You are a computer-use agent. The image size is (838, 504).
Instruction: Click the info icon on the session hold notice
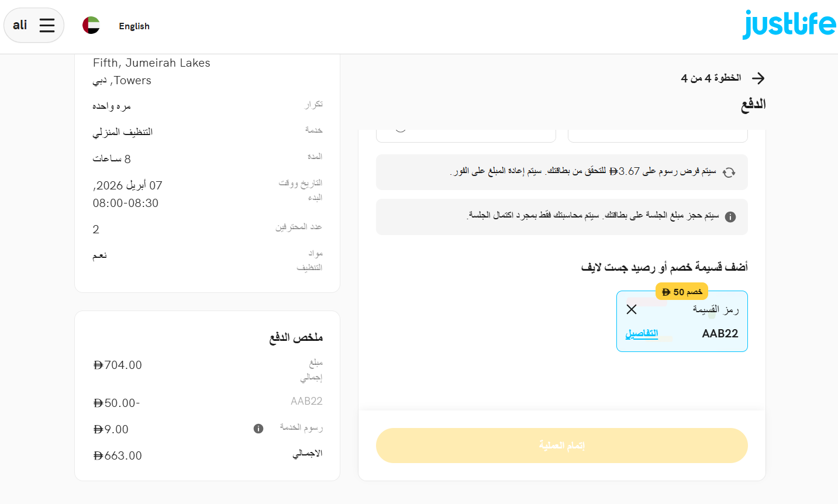coord(730,217)
